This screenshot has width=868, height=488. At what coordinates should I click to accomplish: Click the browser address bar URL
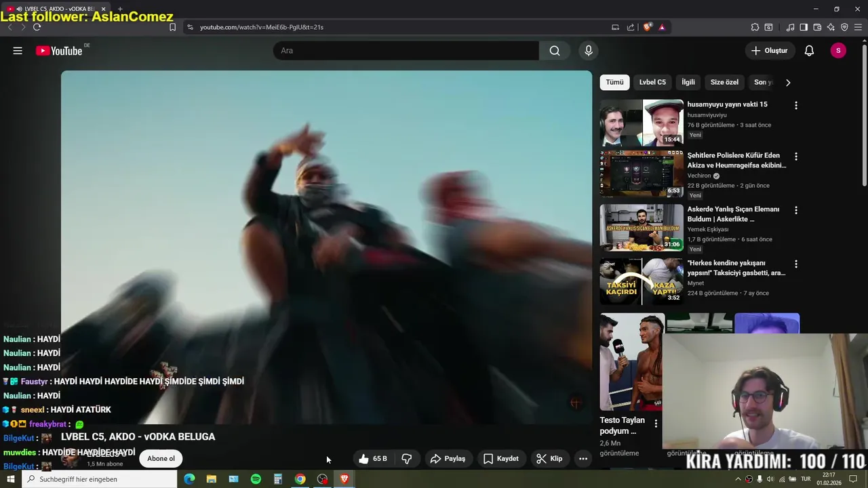262,27
